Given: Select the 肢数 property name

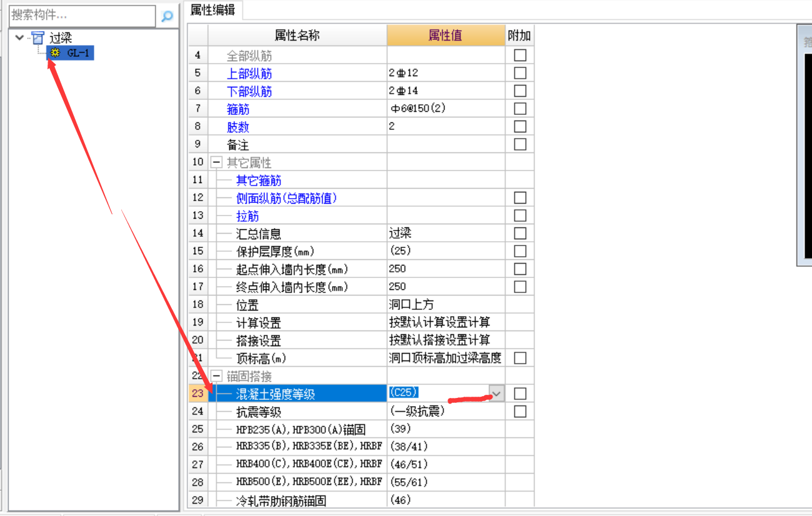Looking at the screenshot, I should tap(238, 127).
